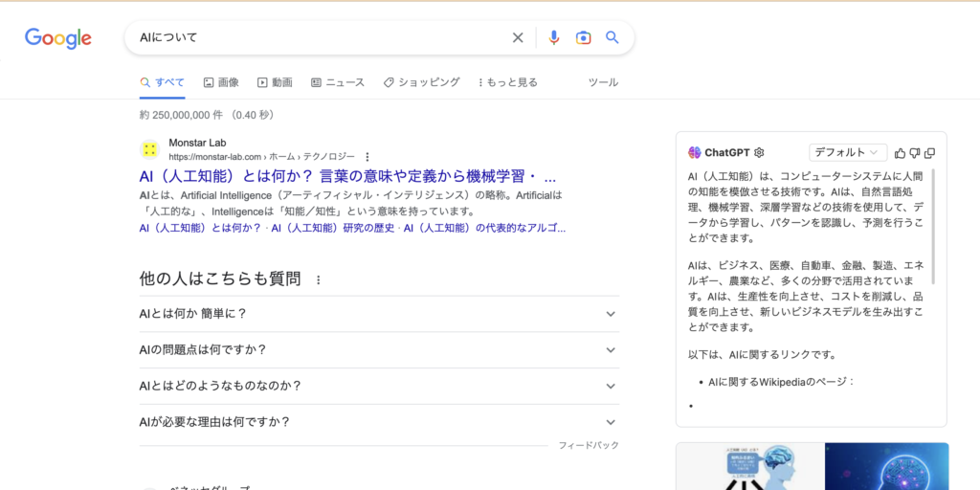This screenshot has height=490, width=980.
Task: Give thumbs up to ChatGPT answer
Action: pos(900,152)
